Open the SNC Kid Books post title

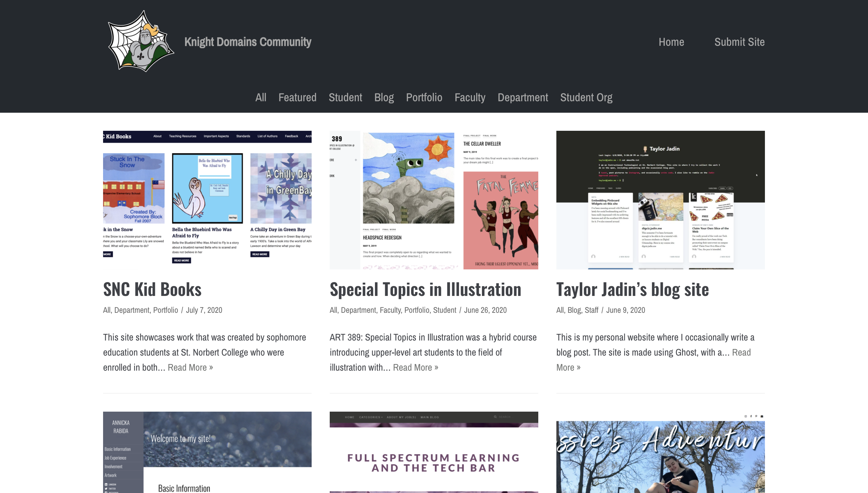click(152, 290)
